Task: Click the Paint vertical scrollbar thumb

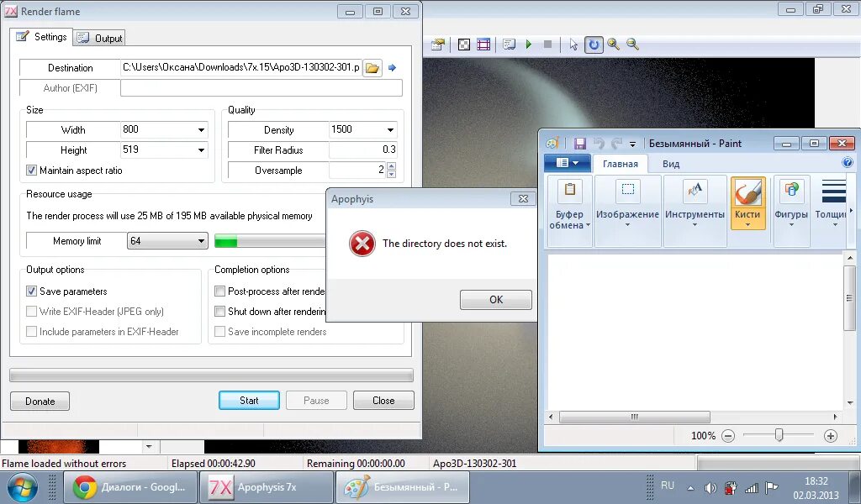Action: pyautogui.click(x=849, y=298)
